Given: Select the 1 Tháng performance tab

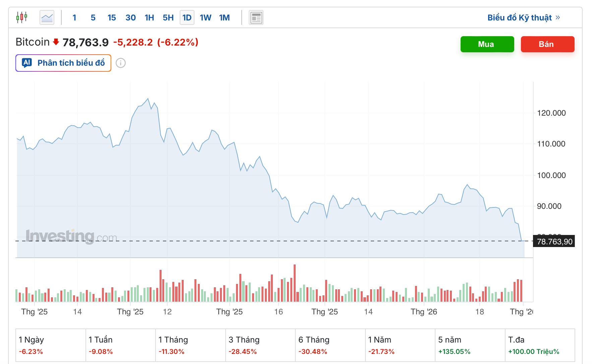Looking at the screenshot, I should tap(190, 345).
